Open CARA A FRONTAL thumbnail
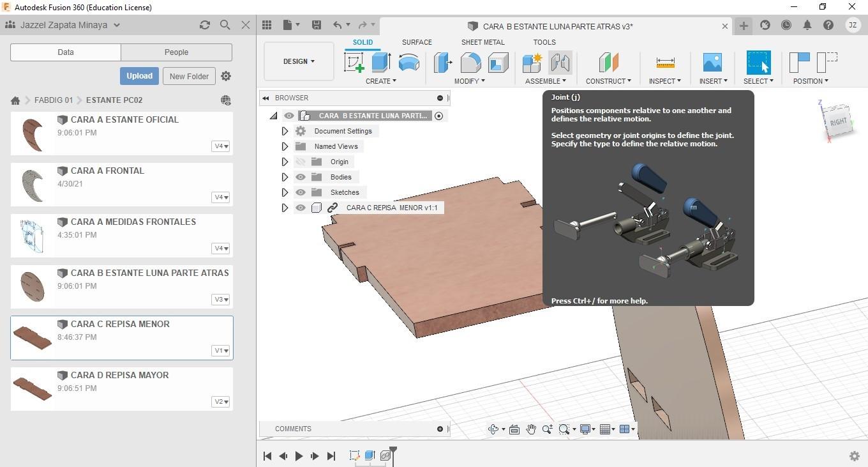Screen dimensions: 868x467 [x=33, y=185]
